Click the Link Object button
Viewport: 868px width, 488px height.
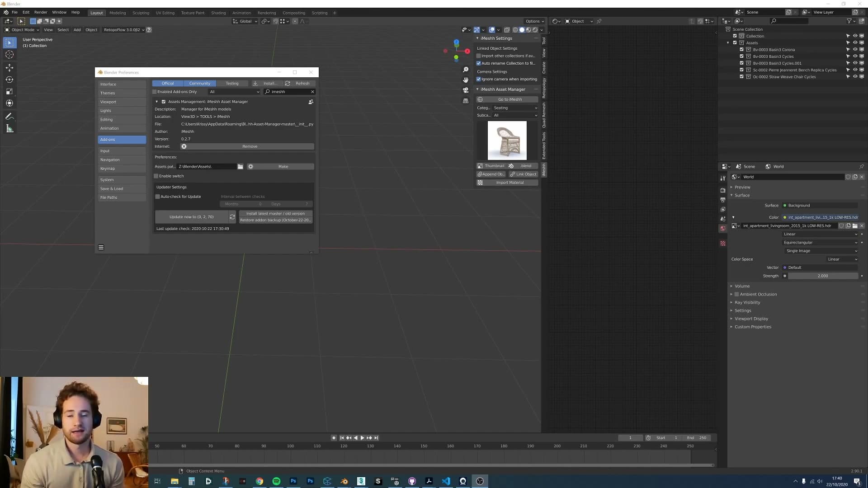coord(523,174)
